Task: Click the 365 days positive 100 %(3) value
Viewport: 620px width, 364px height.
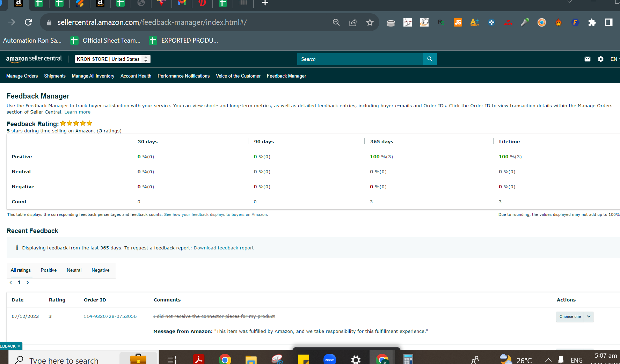Action: click(x=381, y=156)
